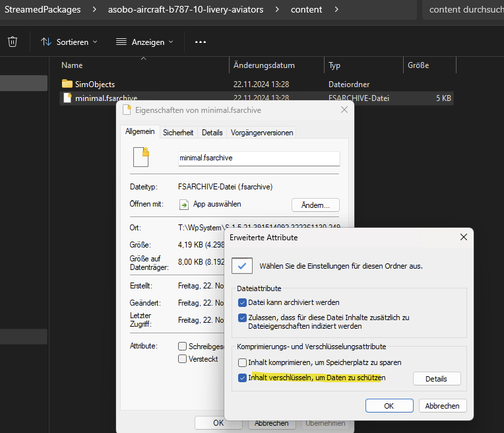Open the three-dots more options menu
The height and width of the screenshot is (433, 504).
(201, 42)
